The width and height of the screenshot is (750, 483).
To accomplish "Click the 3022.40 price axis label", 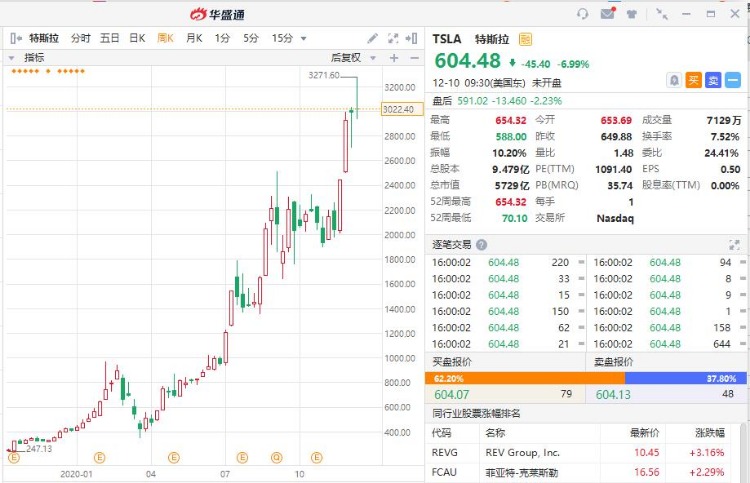I will 402,109.
